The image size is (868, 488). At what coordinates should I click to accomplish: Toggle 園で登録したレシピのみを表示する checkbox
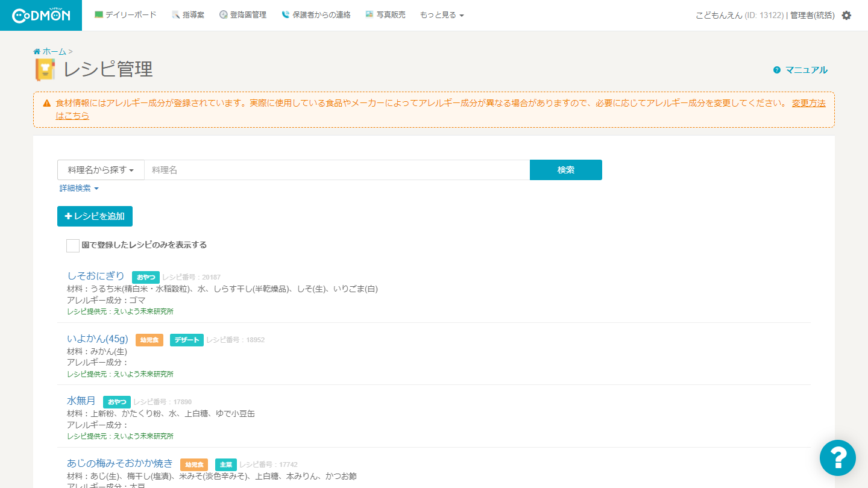click(x=73, y=245)
